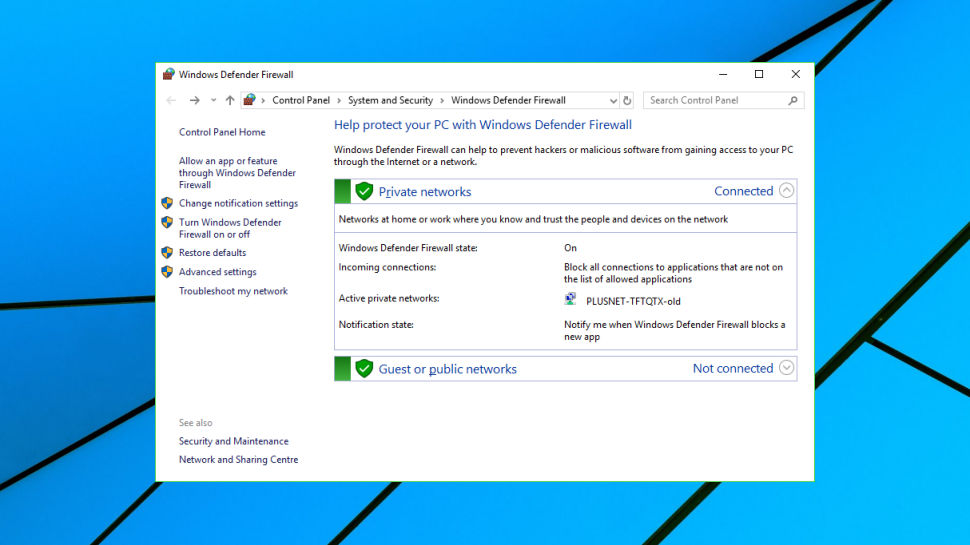Go back with the back arrow
Viewport: 970px width, 545px height.
(171, 100)
